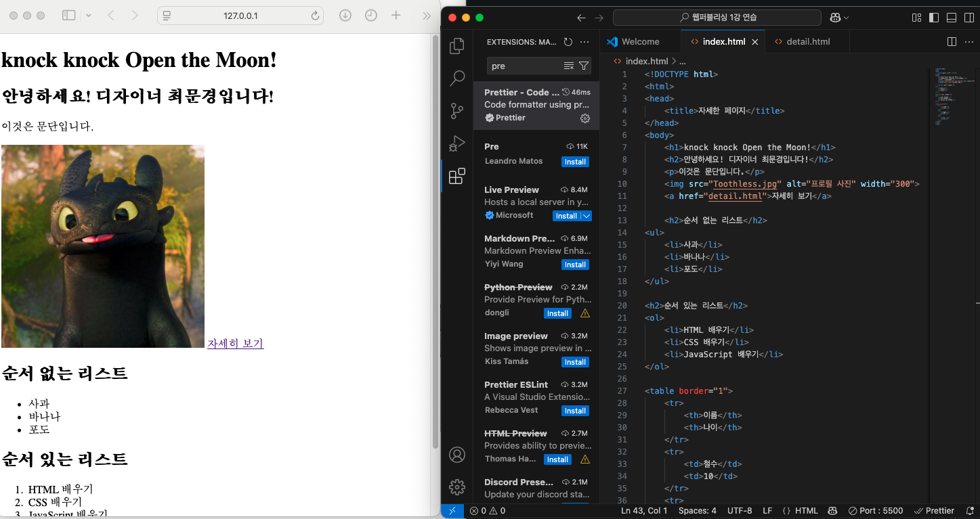This screenshot has width=980, height=519.
Task: Open the Source Control view in activity bar
Action: (x=457, y=111)
